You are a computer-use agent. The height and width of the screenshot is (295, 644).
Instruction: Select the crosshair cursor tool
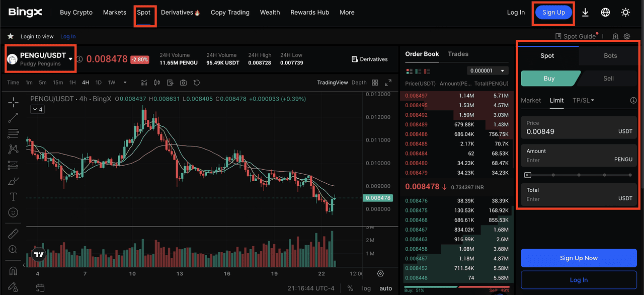(x=13, y=102)
